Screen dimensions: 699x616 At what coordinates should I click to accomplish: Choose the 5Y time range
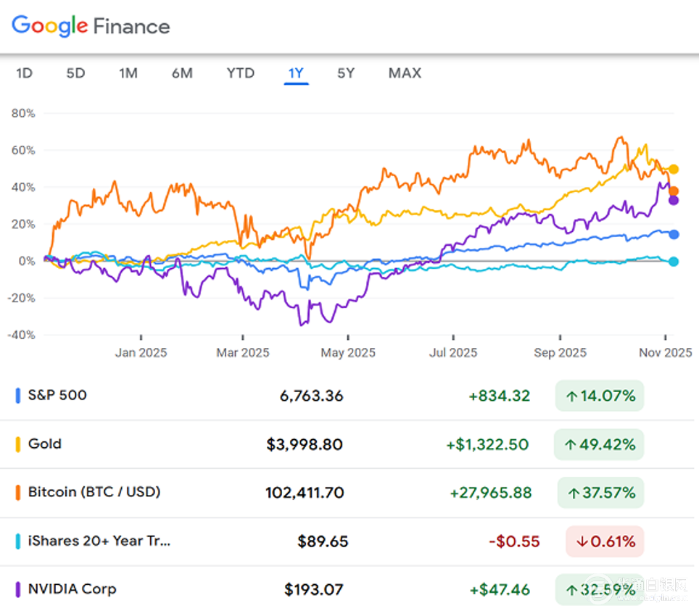coord(346,73)
